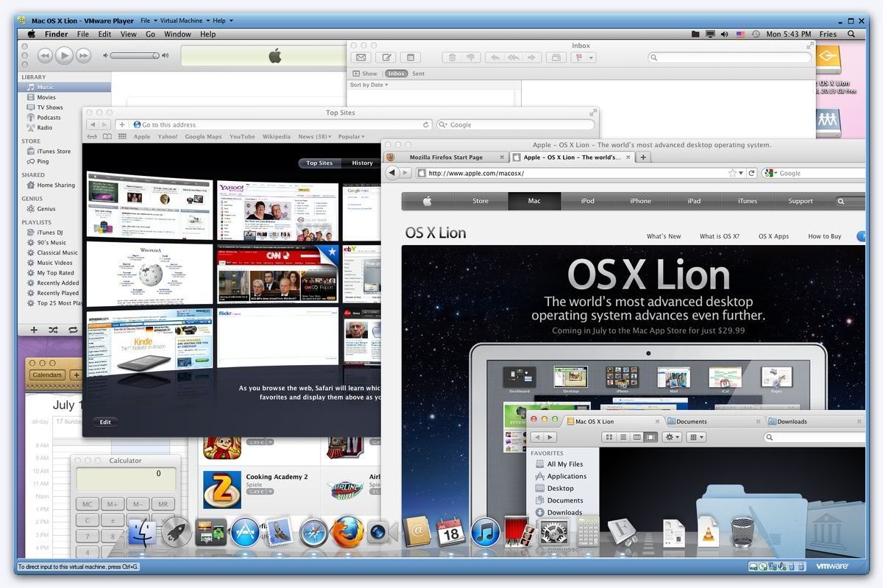Click the reload button in Safari address bar
883x588 pixels.
tap(425, 125)
